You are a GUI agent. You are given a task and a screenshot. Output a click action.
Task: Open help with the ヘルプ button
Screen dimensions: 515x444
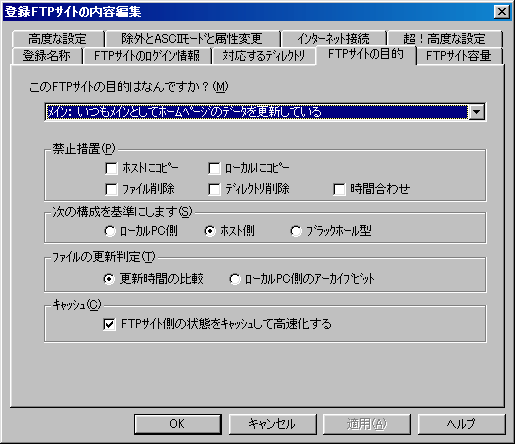[461, 424]
